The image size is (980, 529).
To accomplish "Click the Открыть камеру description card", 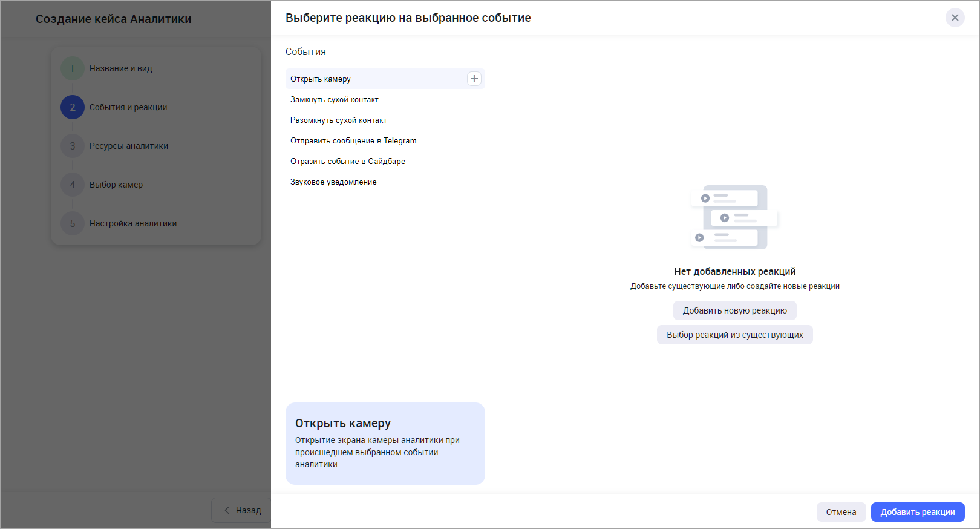I will tap(385, 444).
